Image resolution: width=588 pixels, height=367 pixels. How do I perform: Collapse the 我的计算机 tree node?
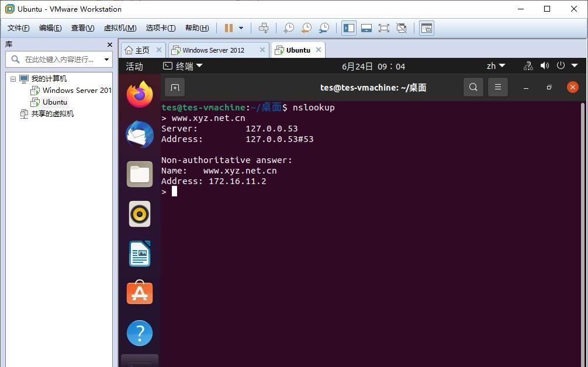coord(13,78)
